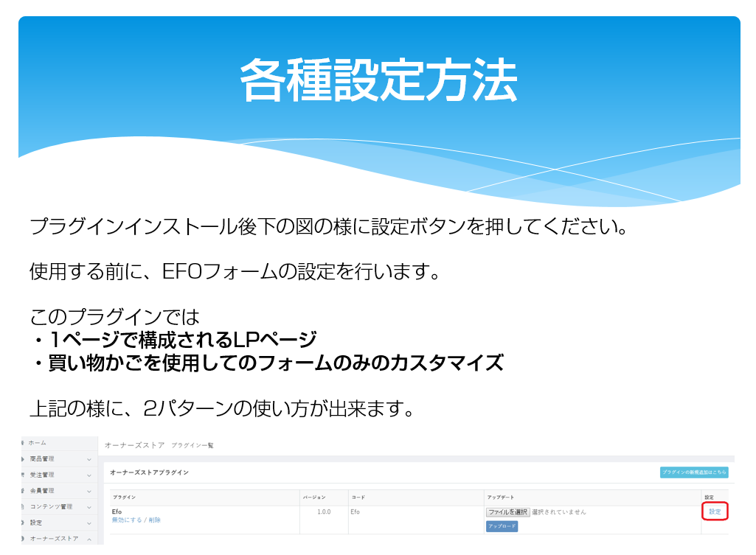Expand the 会員管理 chevron
756x555 pixels.
pyautogui.click(x=89, y=491)
